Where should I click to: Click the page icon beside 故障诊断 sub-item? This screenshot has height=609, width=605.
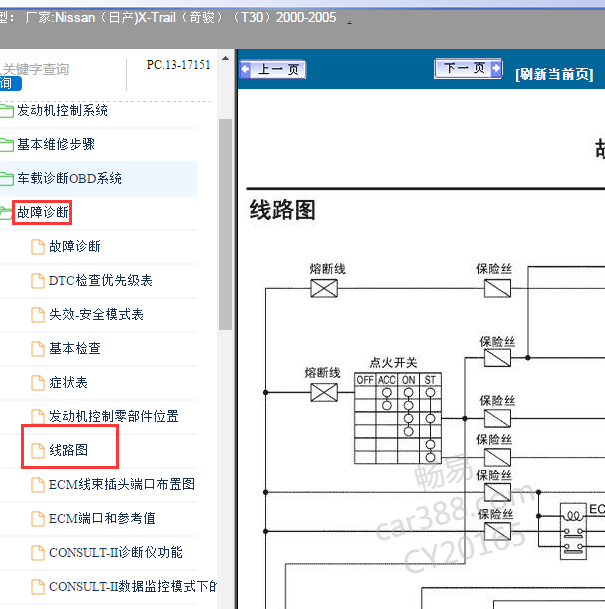tap(38, 247)
